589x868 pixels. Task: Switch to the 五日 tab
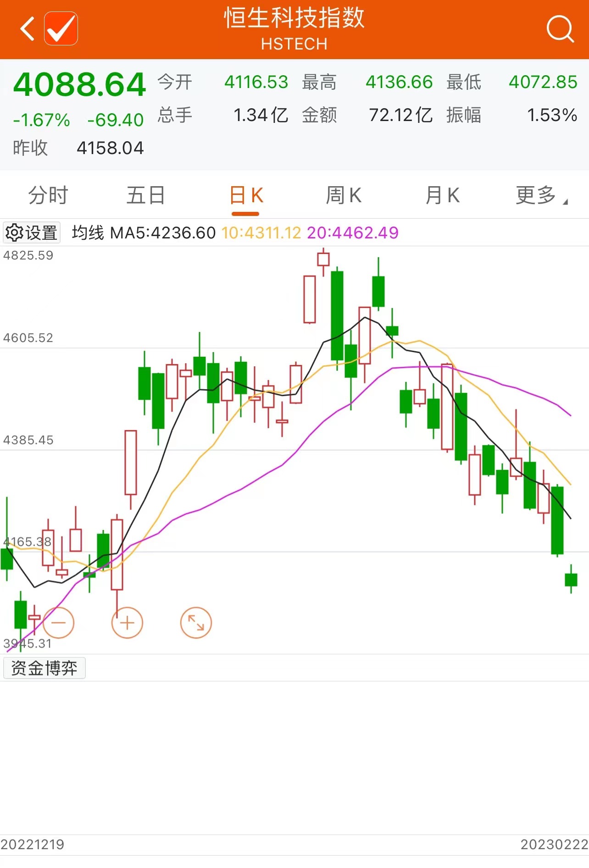coord(146,196)
